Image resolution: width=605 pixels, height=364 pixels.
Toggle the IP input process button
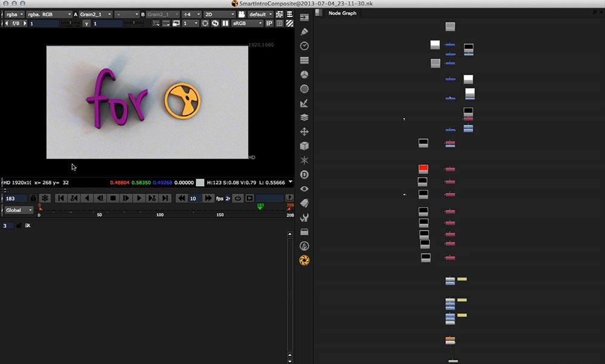[269, 24]
